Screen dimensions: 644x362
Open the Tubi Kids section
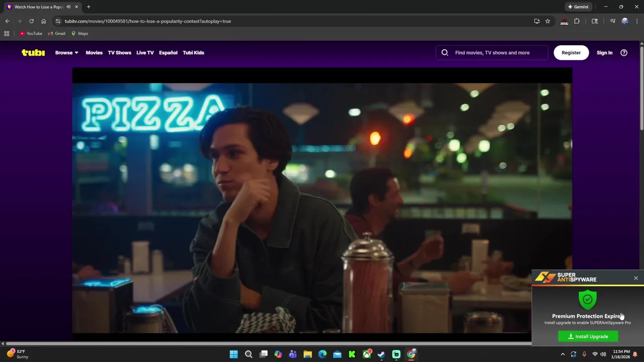(x=193, y=52)
